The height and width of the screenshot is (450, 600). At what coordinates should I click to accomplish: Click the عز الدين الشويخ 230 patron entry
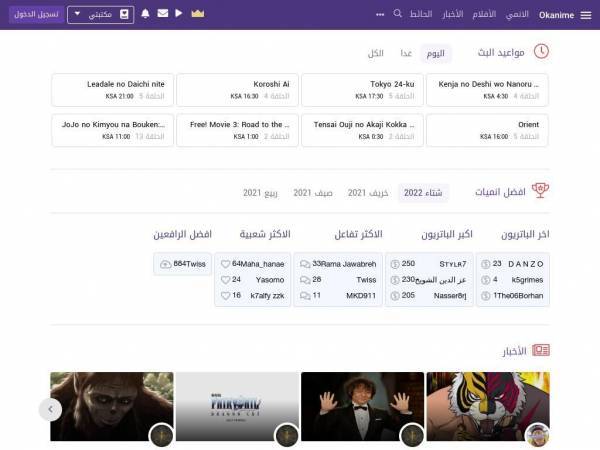pos(429,280)
